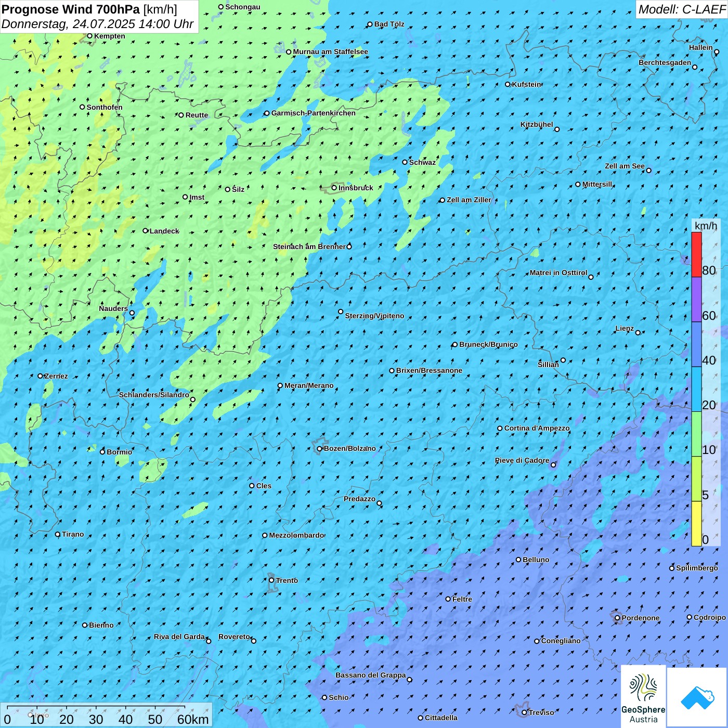728x728 pixels.
Task: Click the 'Riva del Garda' label
Action: pos(179,636)
